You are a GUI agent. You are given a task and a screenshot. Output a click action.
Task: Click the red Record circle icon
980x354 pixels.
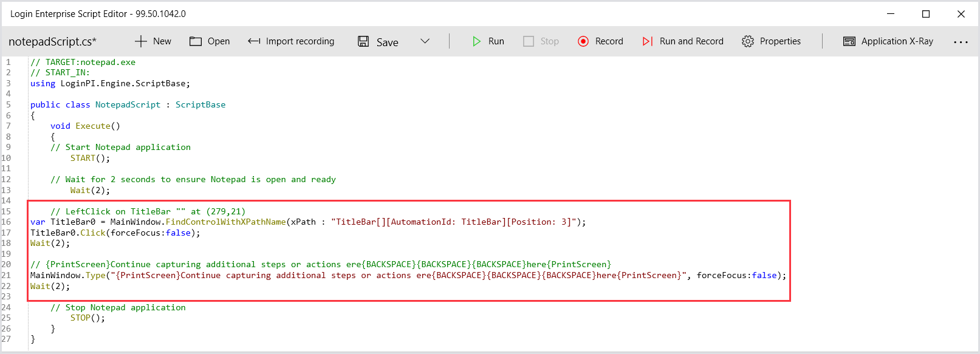point(583,41)
